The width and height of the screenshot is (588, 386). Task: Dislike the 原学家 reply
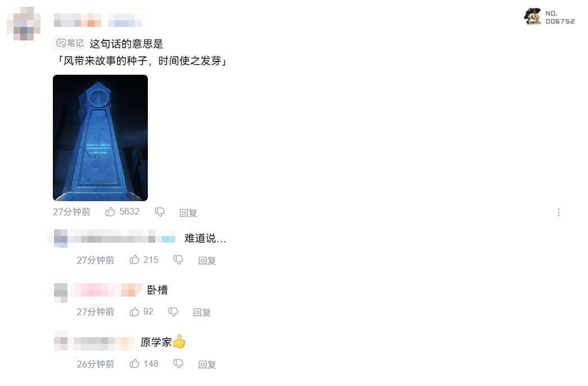tap(178, 364)
